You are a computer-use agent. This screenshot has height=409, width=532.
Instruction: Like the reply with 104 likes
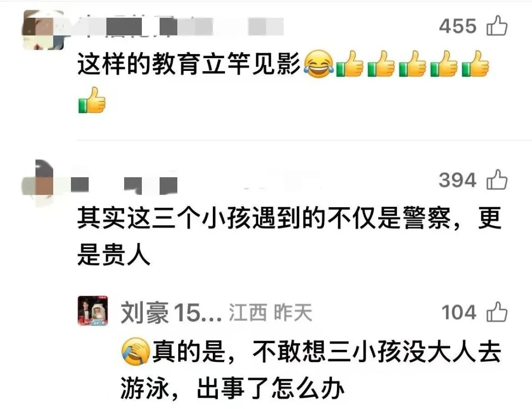click(497, 312)
